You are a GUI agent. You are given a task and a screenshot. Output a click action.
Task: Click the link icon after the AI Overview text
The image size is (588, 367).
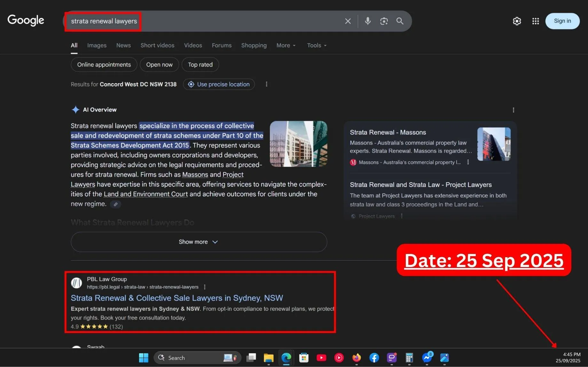coord(115,204)
